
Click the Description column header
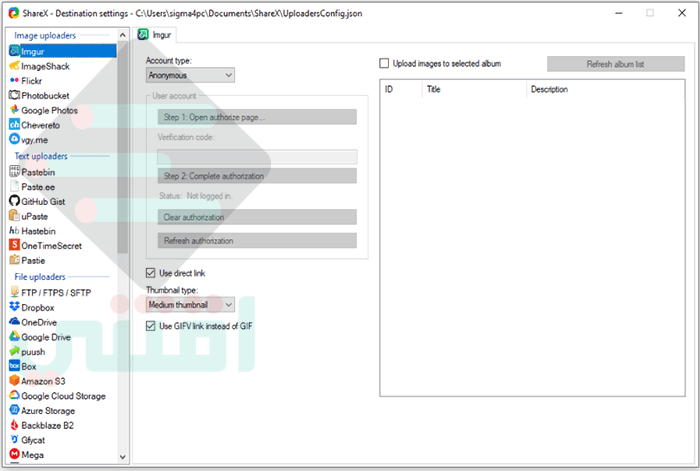(605, 89)
